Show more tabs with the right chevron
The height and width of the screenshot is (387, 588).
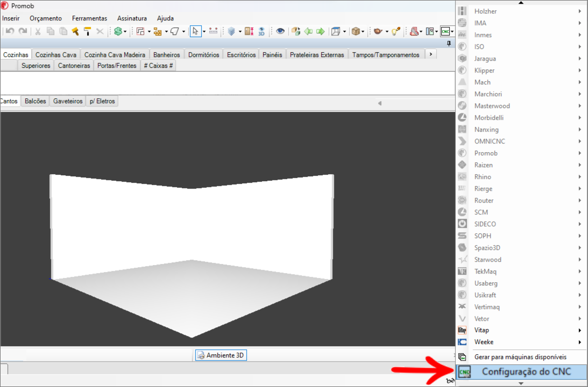tap(431, 54)
